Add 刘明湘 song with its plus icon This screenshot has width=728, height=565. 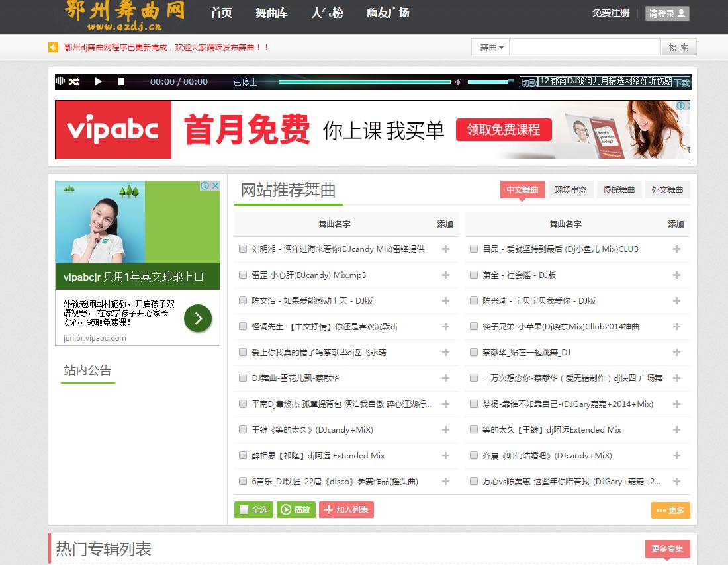click(x=445, y=249)
